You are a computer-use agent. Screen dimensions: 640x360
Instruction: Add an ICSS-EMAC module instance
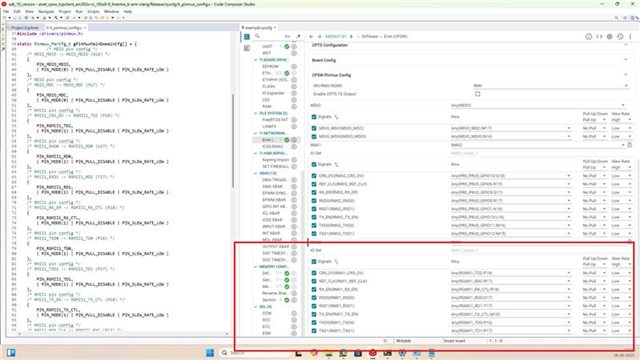coord(294,147)
